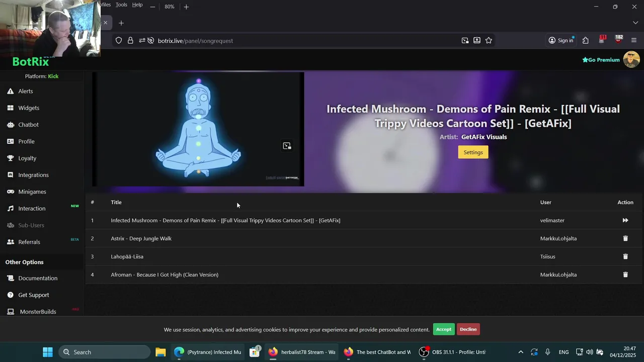
Task: Open File Explorer from the taskbar
Action: pos(160,352)
